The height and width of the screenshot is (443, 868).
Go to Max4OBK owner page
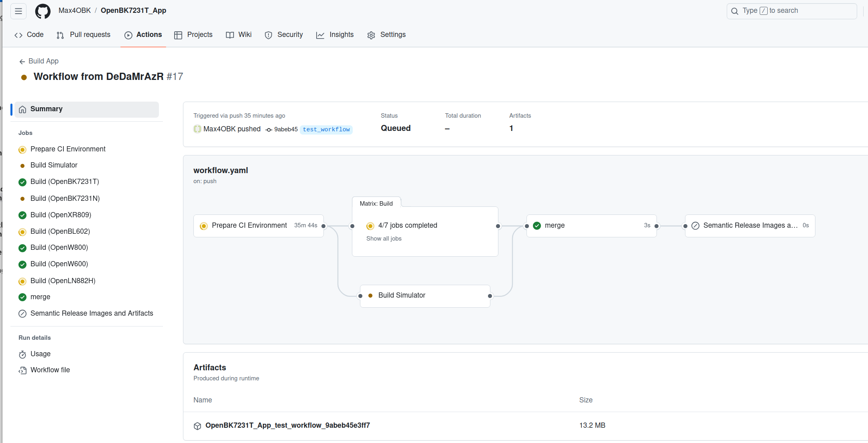tap(75, 10)
